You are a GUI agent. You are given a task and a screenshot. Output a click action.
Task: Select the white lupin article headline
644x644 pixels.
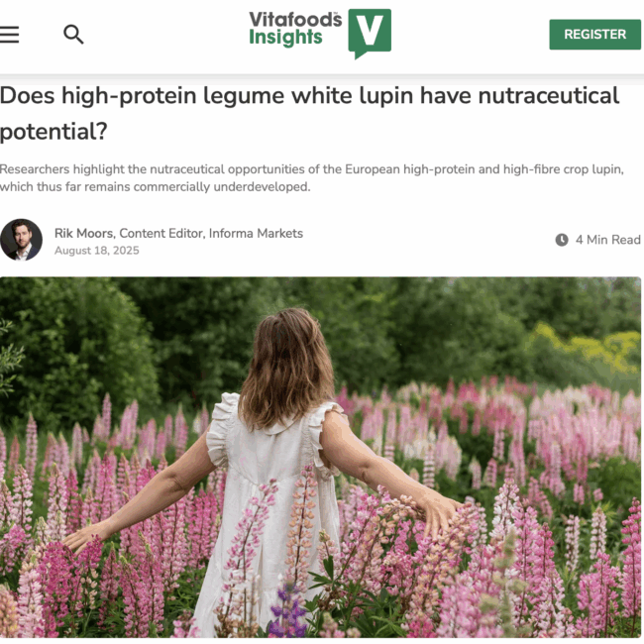[310, 113]
